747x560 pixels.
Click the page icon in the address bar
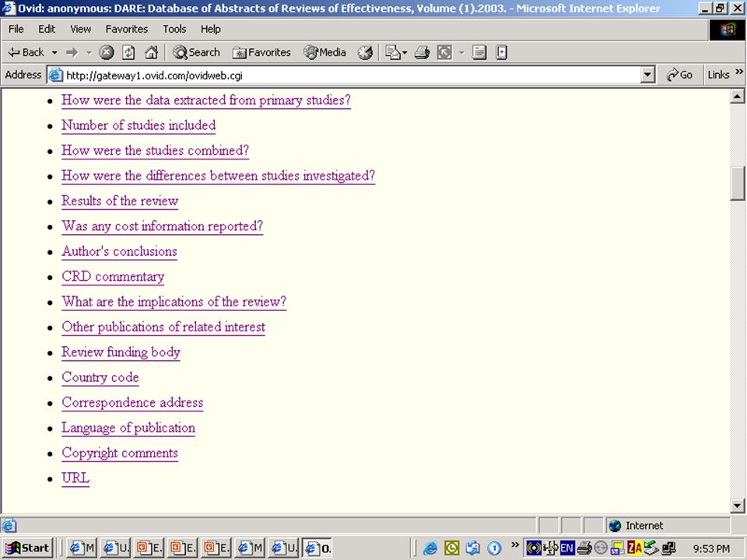[x=56, y=75]
